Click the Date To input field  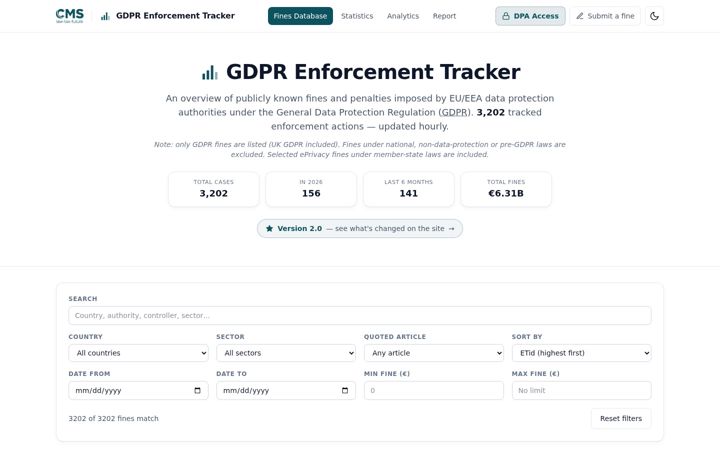coord(286,390)
